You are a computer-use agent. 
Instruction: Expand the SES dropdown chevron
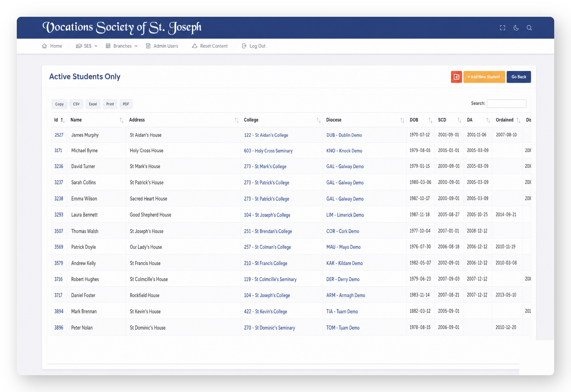coord(96,46)
